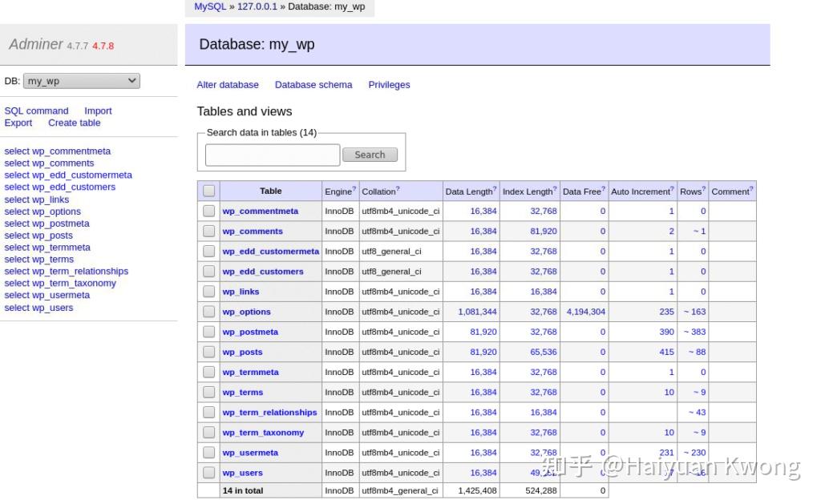Open help for the Collation column
821x504 pixels.
tap(398, 187)
